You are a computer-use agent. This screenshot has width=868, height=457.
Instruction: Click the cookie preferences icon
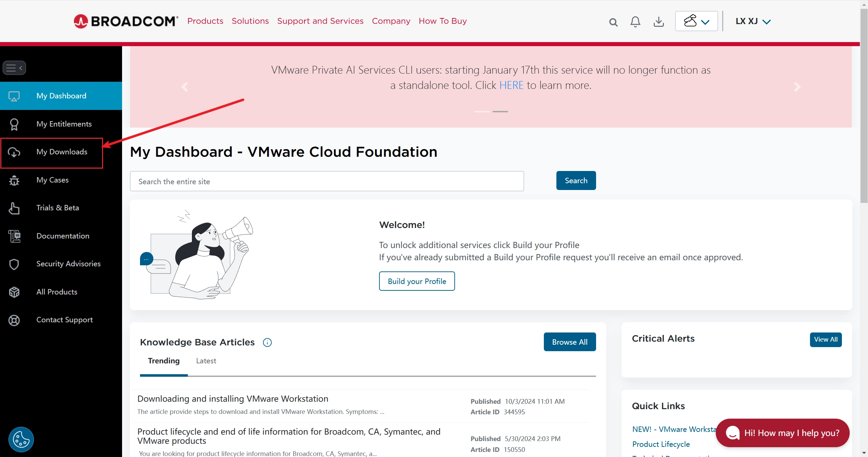(x=21, y=439)
